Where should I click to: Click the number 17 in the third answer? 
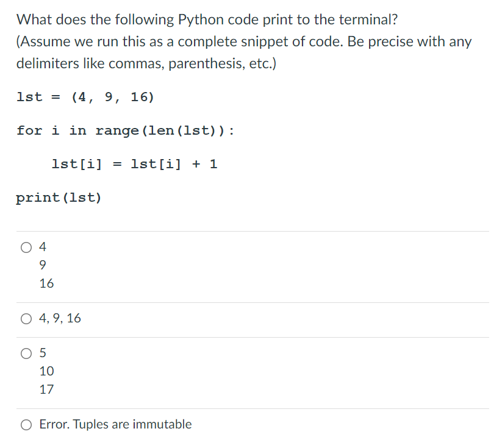pos(46,389)
